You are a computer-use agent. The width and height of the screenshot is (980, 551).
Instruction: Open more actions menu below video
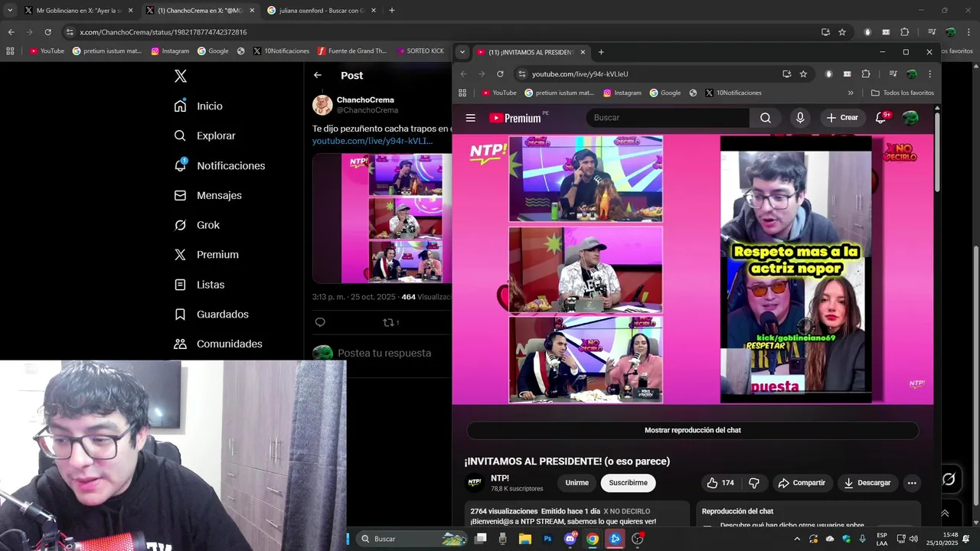coord(911,483)
